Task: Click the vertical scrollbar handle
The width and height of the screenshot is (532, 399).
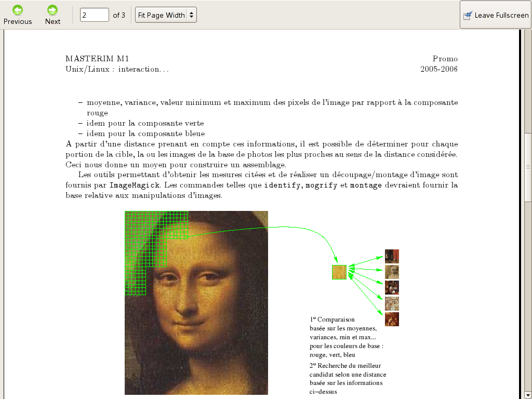Action: pyautogui.click(x=528, y=167)
